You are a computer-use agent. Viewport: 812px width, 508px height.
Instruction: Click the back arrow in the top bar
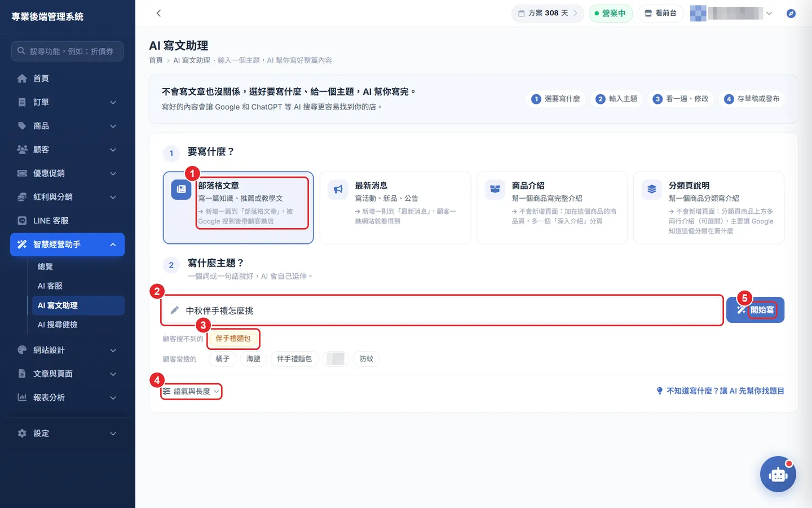click(158, 13)
